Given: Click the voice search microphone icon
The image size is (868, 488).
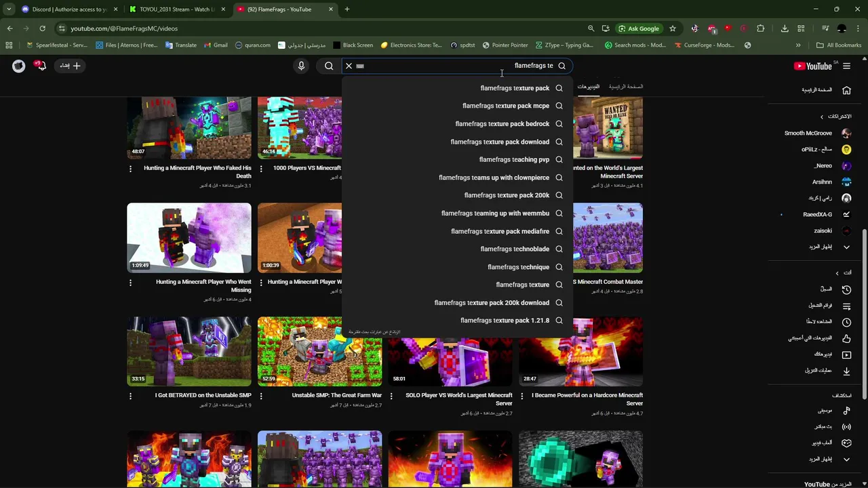Looking at the screenshot, I should pos(301,66).
